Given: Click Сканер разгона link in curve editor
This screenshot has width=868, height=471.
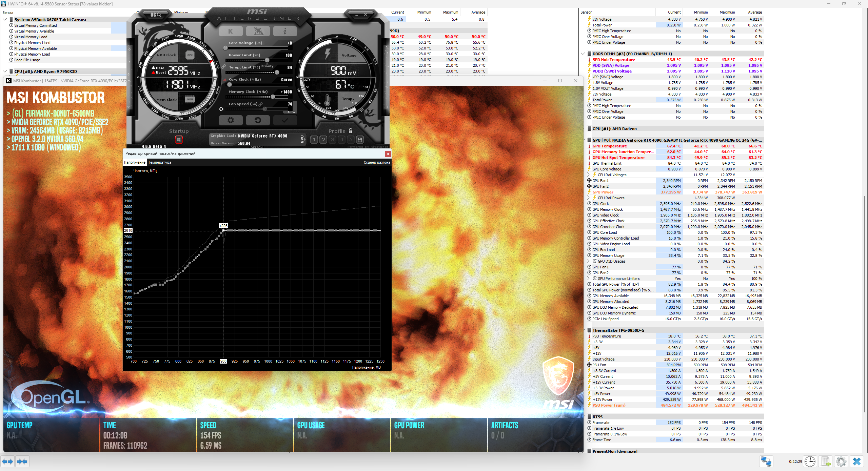Looking at the screenshot, I should 377,162.
